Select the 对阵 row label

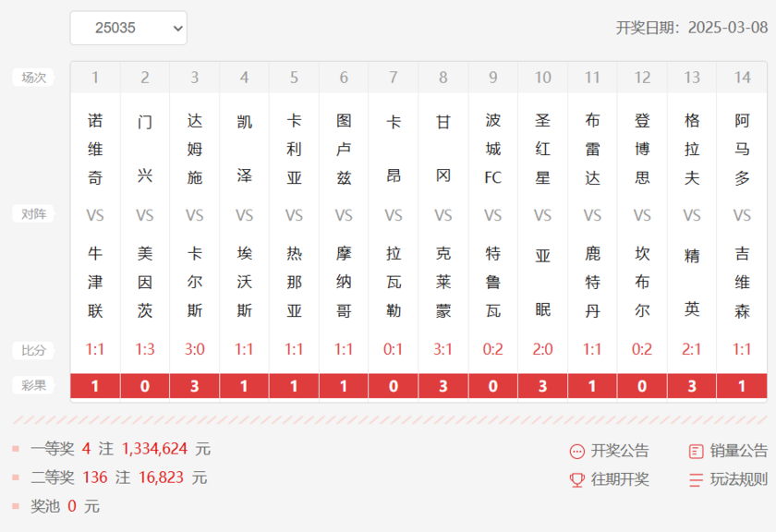pyautogui.click(x=34, y=214)
